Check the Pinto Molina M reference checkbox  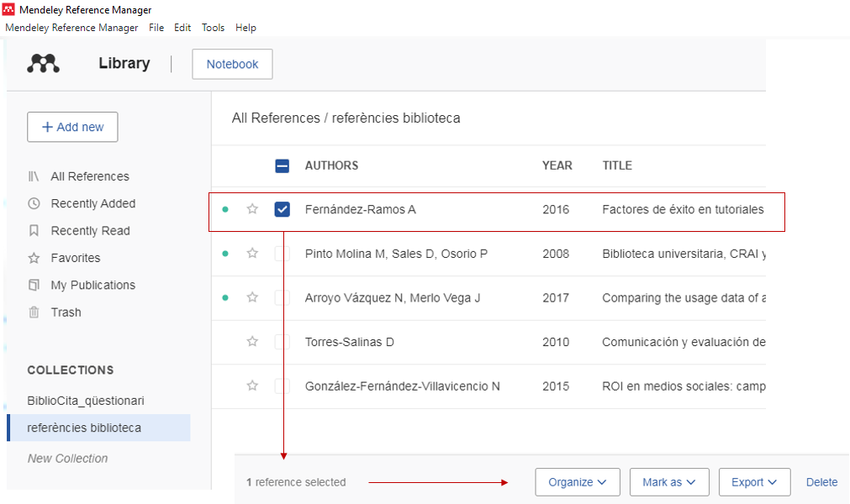pyautogui.click(x=282, y=254)
